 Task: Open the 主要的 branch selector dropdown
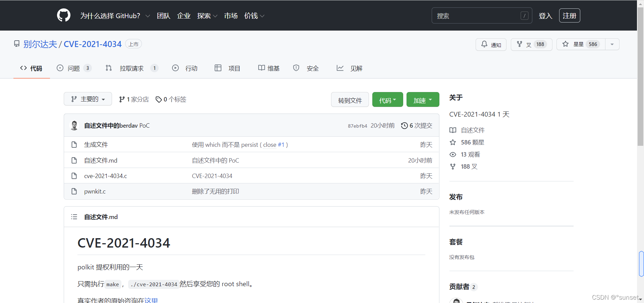pyautogui.click(x=88, y=99)
